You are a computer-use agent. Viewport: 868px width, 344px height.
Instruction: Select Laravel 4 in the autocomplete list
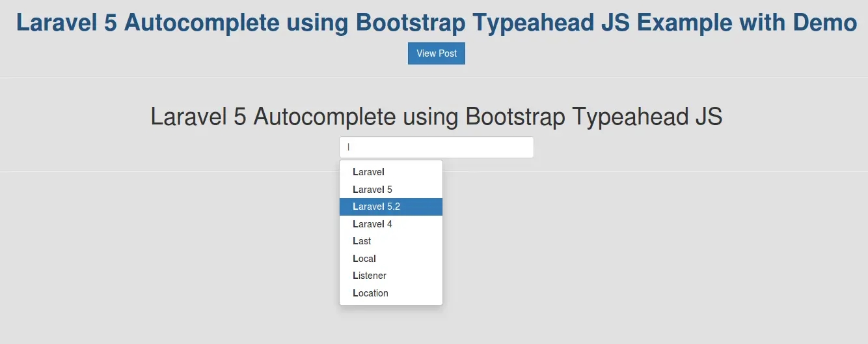[373, 224]
